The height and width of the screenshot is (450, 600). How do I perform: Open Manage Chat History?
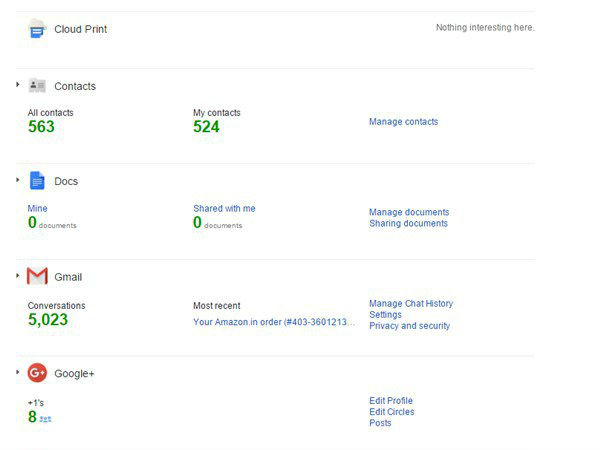(x=410, y=304)
